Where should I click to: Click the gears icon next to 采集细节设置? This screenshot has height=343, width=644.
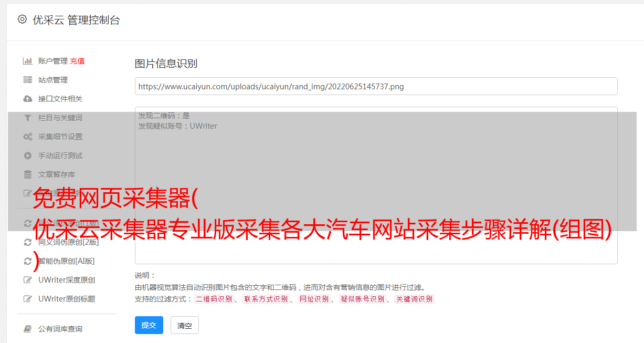[x=28, y=137]
